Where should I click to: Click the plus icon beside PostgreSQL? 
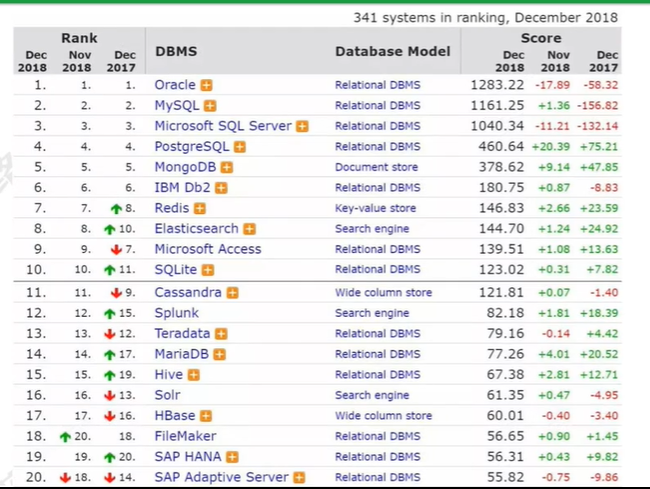click(240, 147)
